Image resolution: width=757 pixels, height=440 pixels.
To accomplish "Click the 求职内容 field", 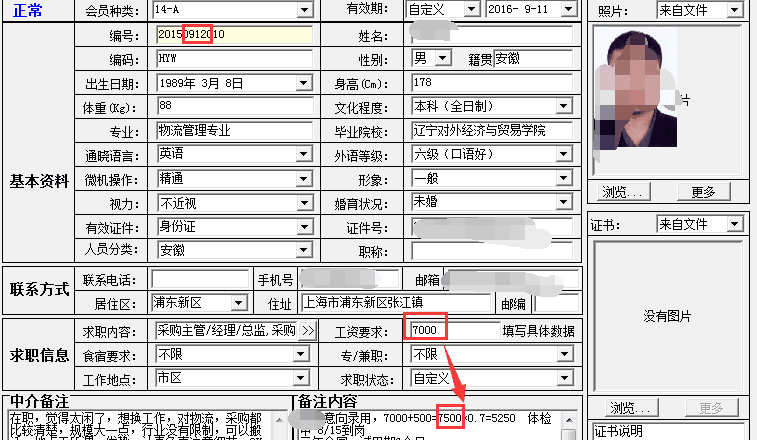I will (226, 331).
